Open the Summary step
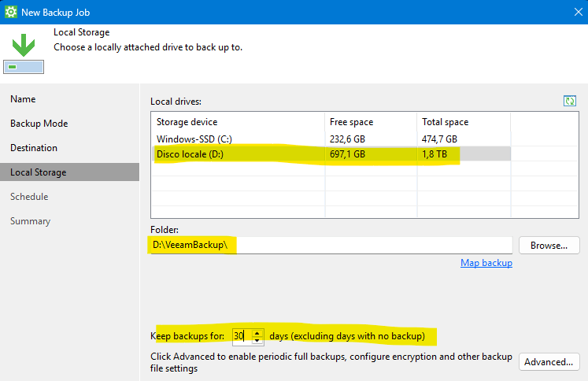 pyautogui.click(x=30, y=221)
